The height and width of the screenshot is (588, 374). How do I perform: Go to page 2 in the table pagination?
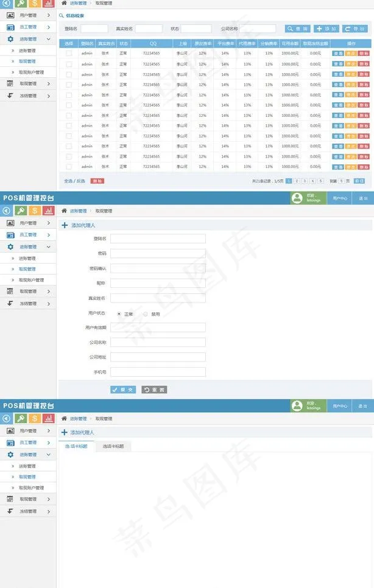click(297, 181)
